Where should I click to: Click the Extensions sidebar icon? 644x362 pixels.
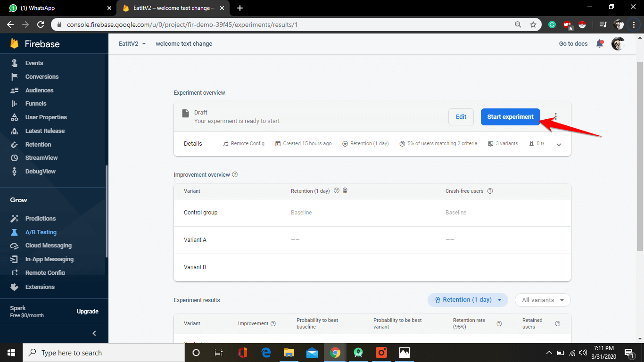[15, 287]
